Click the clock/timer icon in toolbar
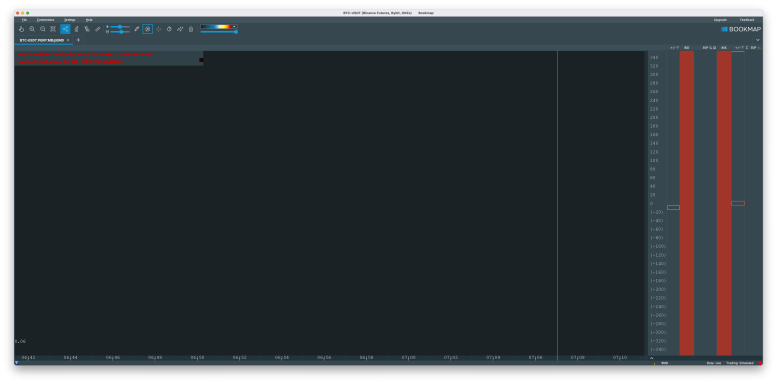The height and width of the screenshot is (384, 777). click(169, 29)
